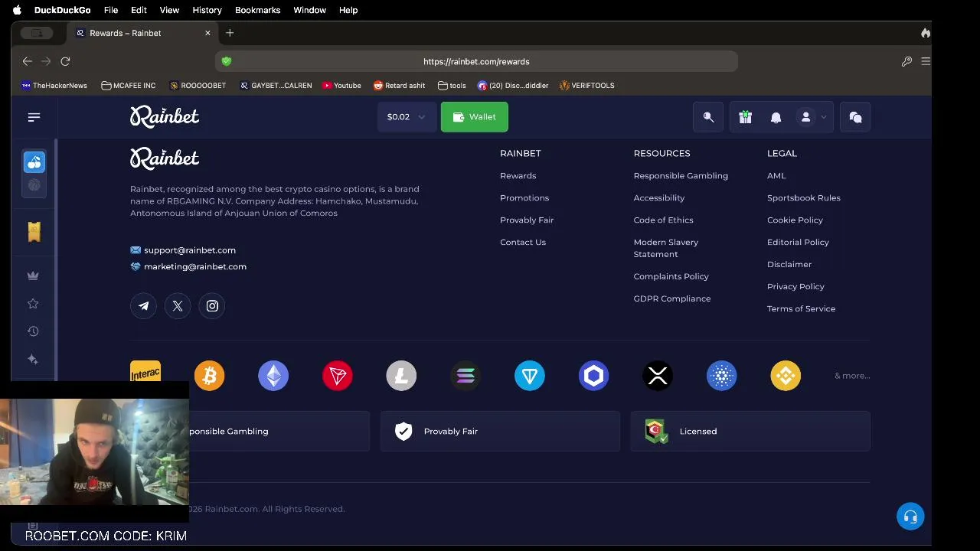The image size is (980, 551).
Task: Open the notifications bell
Action: [x=776, y=117]
